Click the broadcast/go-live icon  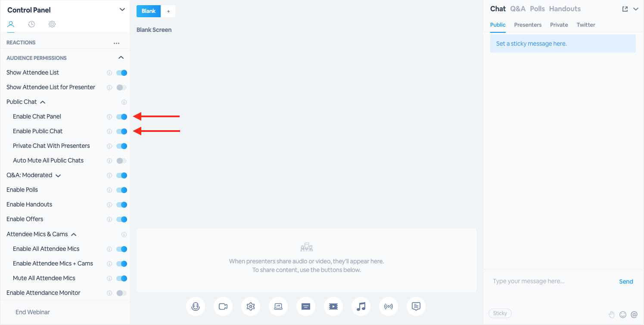click(x=389, y=306)
